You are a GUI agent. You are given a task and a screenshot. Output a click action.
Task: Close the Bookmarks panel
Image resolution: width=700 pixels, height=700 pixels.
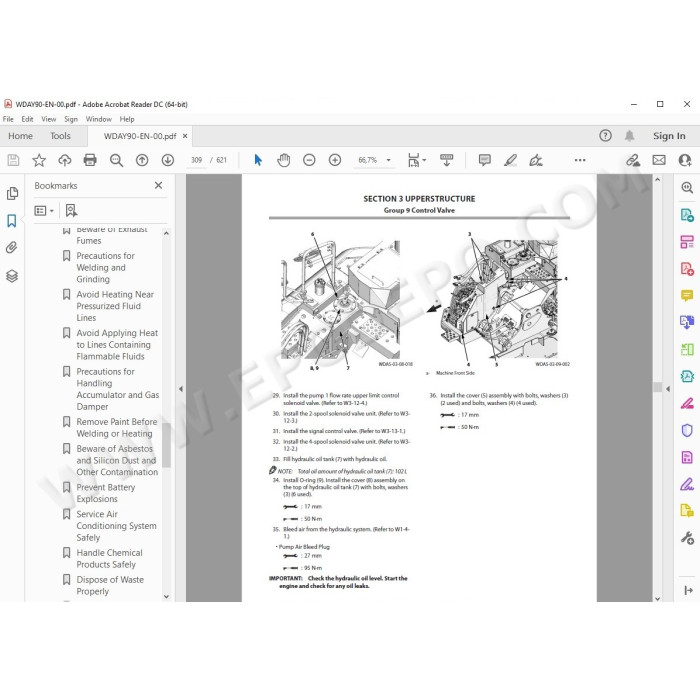coord(158,185)
